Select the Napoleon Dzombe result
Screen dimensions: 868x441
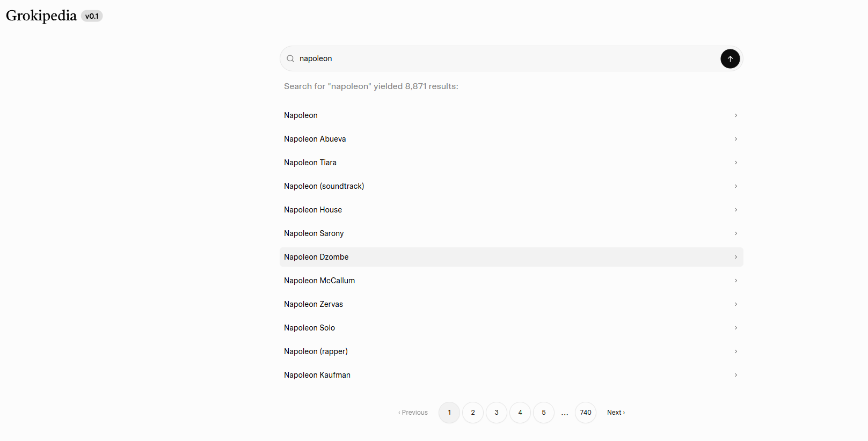pos(316,257)
